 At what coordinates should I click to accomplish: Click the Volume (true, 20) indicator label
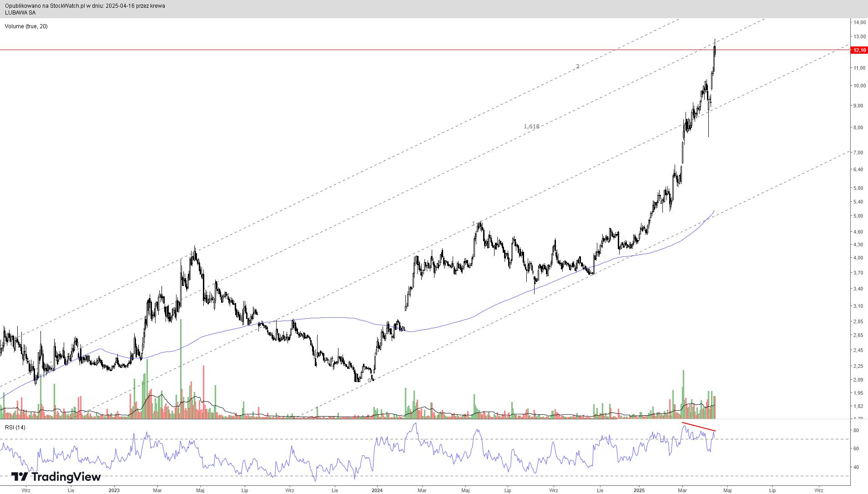(26, 26)
